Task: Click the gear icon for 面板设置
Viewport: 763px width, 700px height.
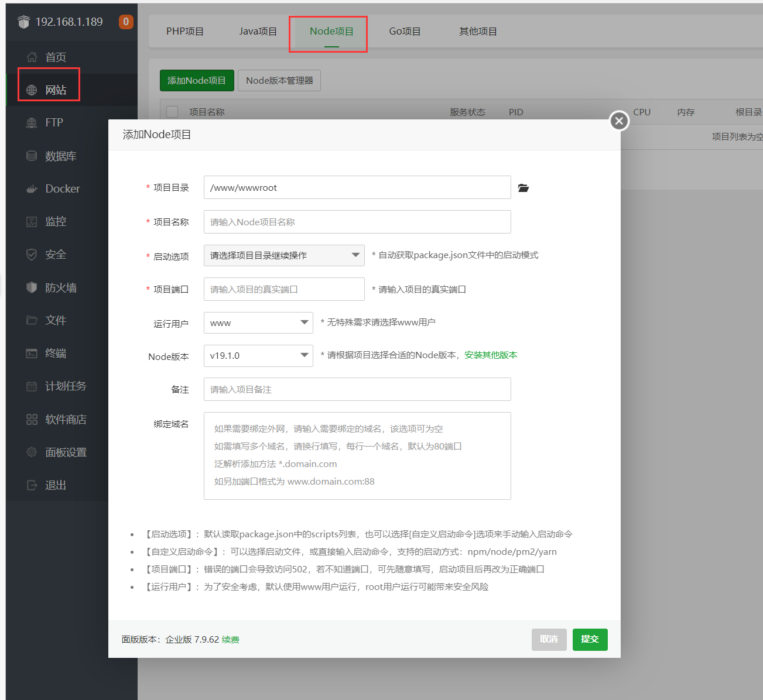Action: pyautogui.click(x=32, y=452)
